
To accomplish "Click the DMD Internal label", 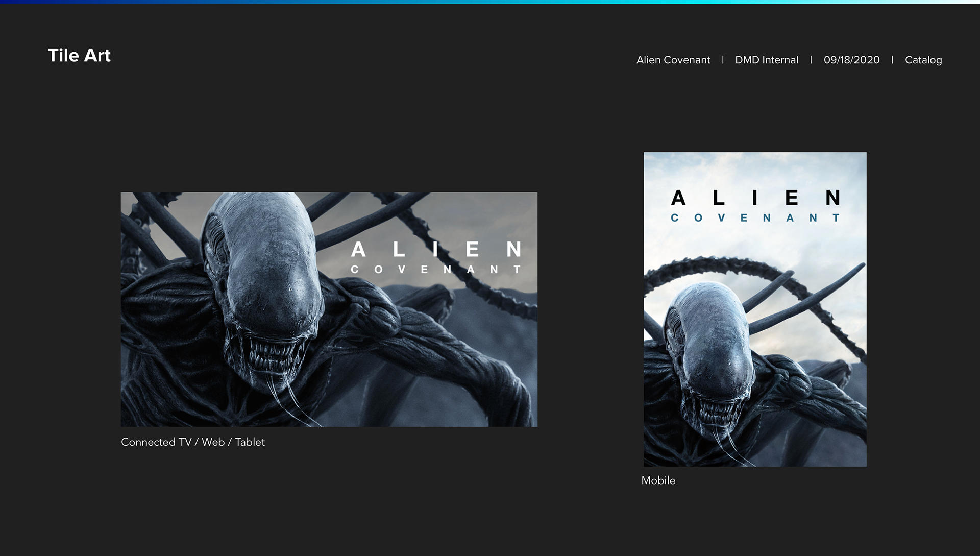I will pyautogui.click(x=766, y=60).
